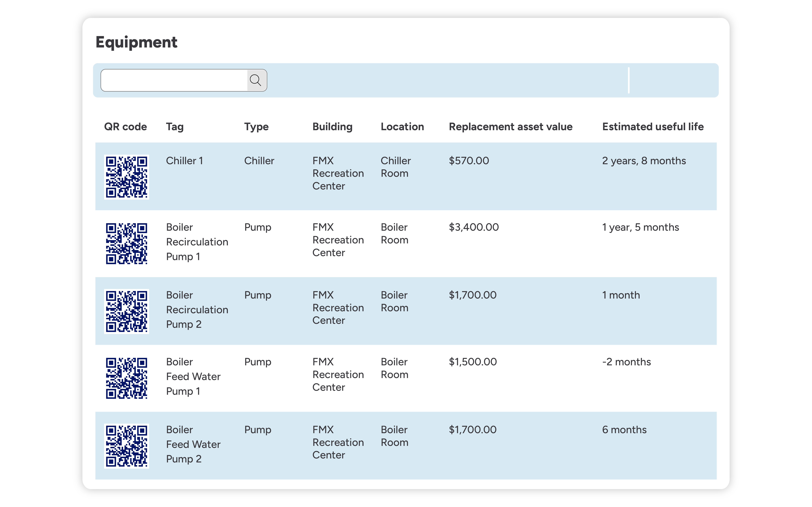This screenshot has height=507, width=812.
Task: Click the equipment search input field
Action: [x=174, y=80]
